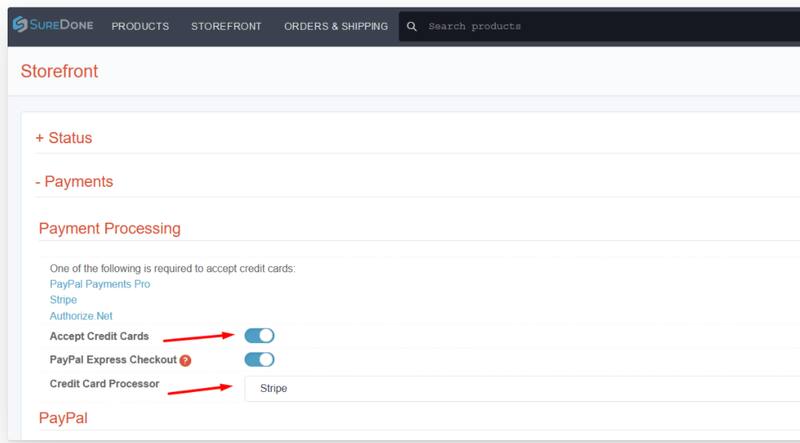The width and height of the screenshot is (800, 443).
Task: Turn off PayPal Express Checkout toggle
Action: [259, 360]
